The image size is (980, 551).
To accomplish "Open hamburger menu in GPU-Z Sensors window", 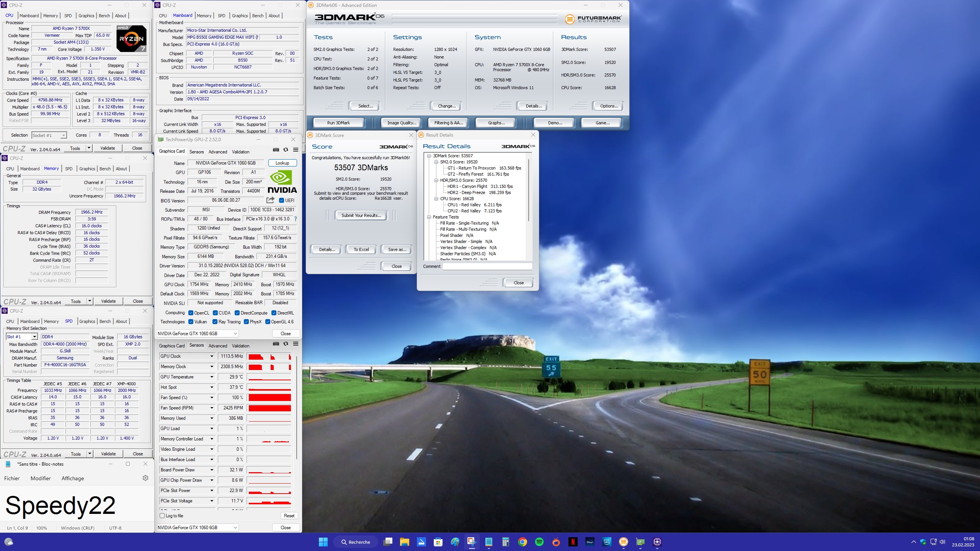I will tap(296, 344).
